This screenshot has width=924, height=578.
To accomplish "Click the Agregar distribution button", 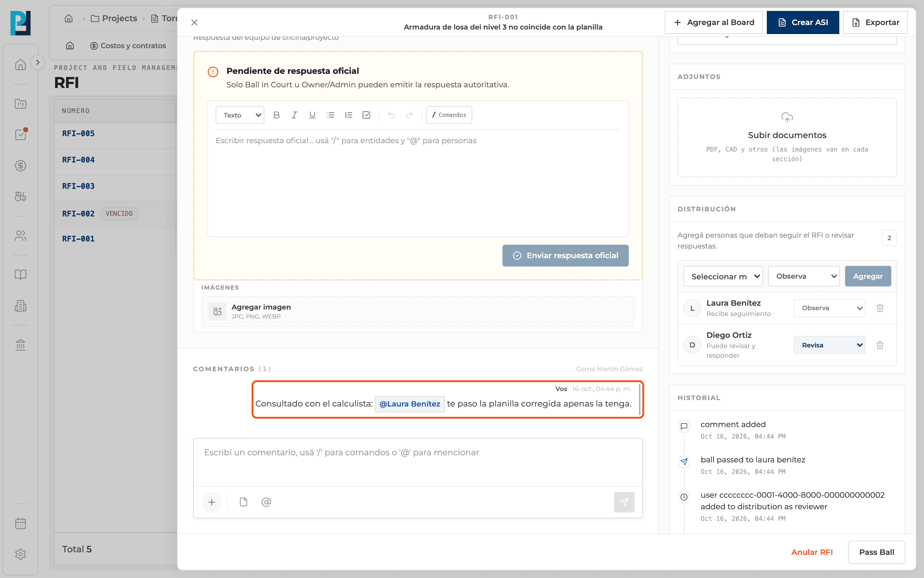I will click(868, 276).
